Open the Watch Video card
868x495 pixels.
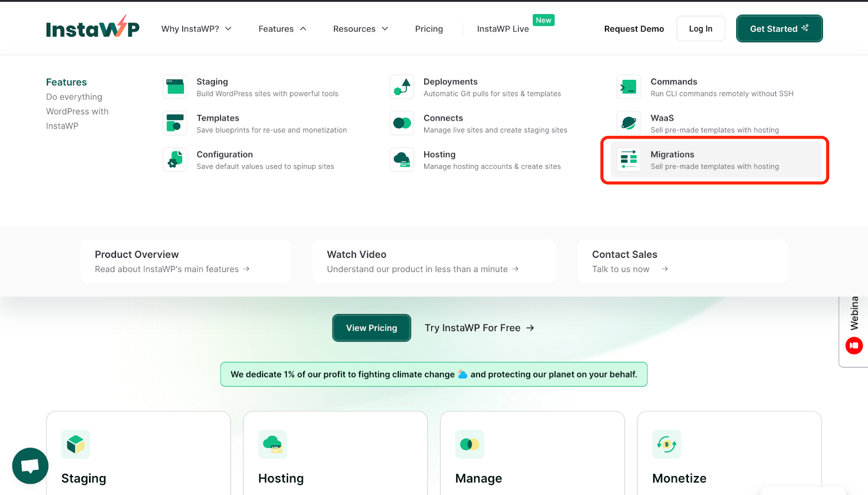pos(434,262)
